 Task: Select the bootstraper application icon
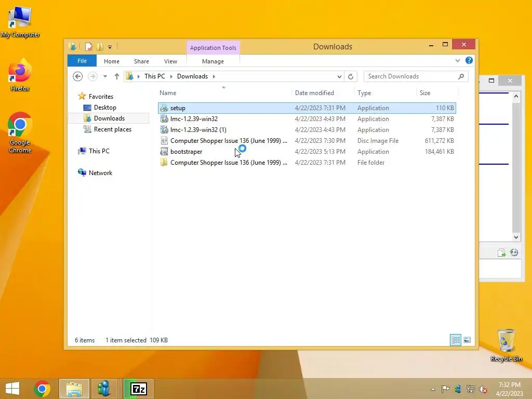[164, 151]
